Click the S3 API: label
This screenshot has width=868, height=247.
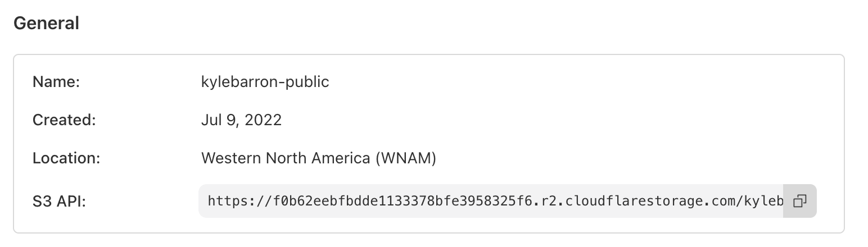click(59, 201)
